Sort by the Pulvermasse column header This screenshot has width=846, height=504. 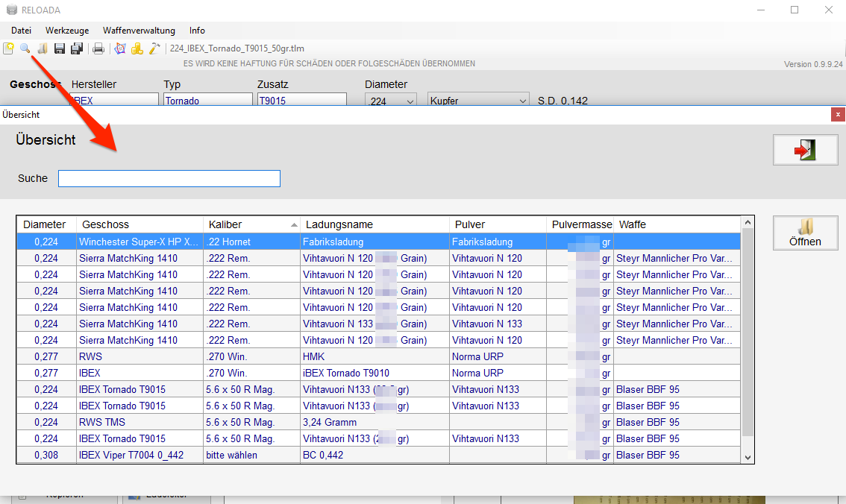tap(580, 224)
